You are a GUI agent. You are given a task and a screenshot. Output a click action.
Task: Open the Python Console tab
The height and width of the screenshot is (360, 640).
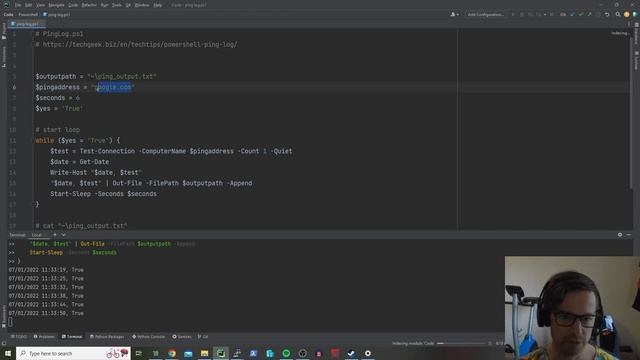click(x=149, y=337)
